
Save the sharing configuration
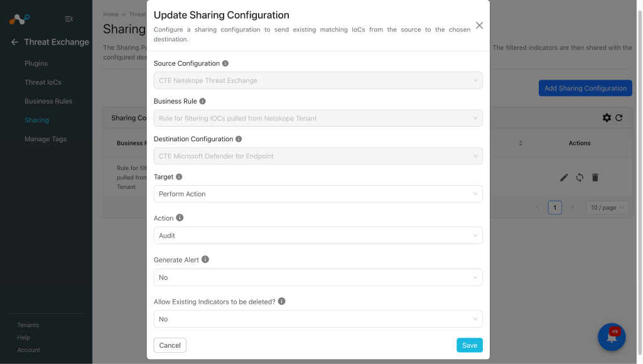[470, 345]
